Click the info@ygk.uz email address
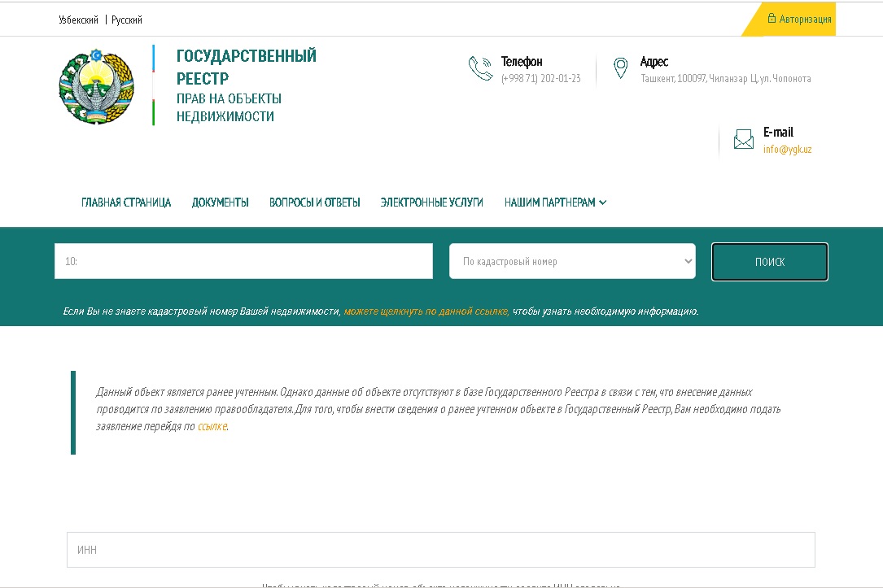The image size is (883, 588). tap(787, 150)
